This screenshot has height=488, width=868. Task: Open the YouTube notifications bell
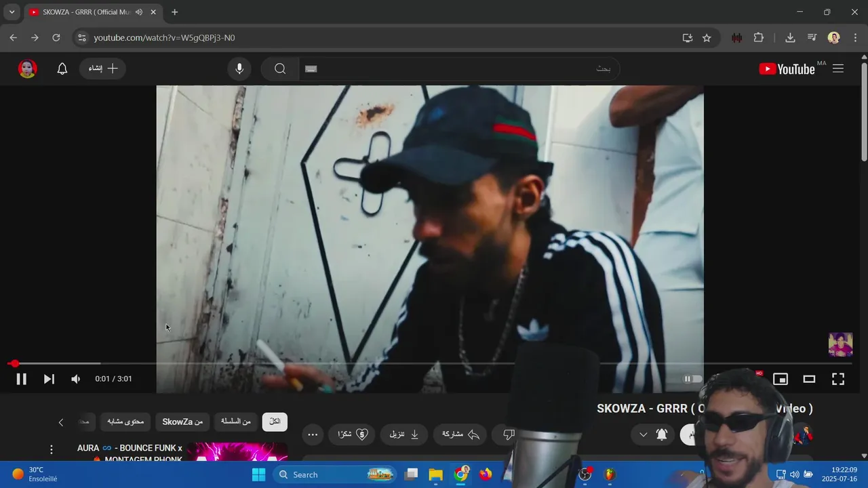[62, 68]
